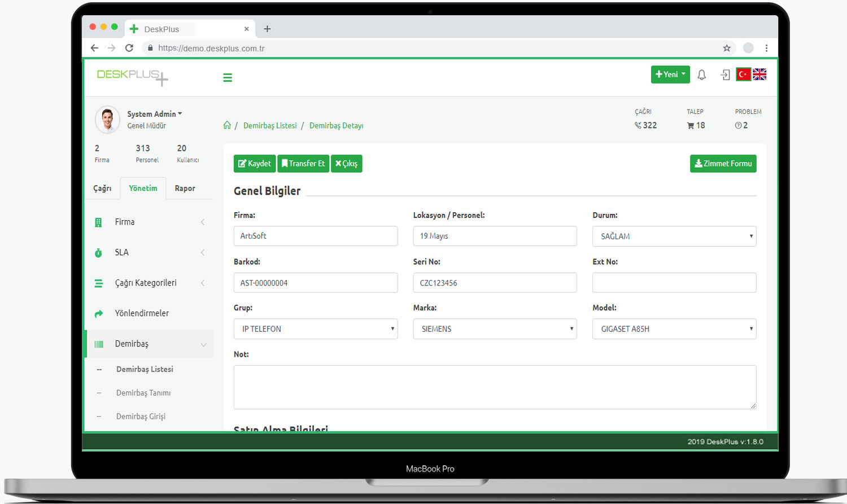
Task: Click the Çağrı Kategorileri list icon
Action: point(98,283)
